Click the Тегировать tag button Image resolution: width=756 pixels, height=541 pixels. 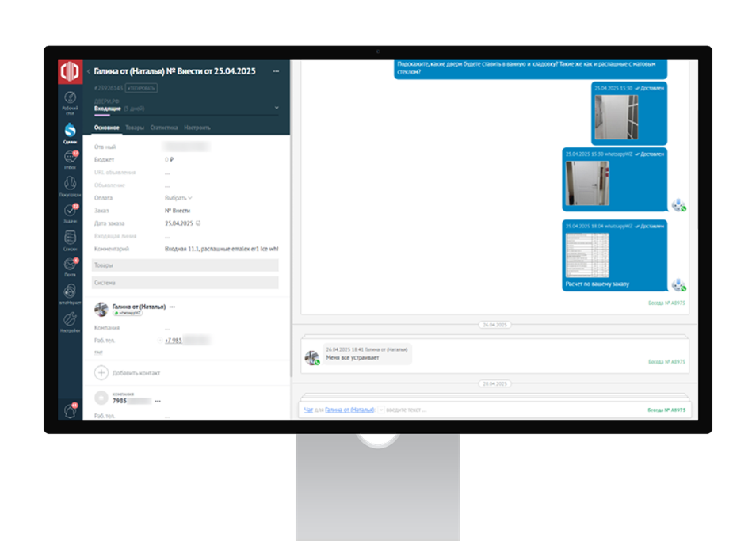(141, 88)
